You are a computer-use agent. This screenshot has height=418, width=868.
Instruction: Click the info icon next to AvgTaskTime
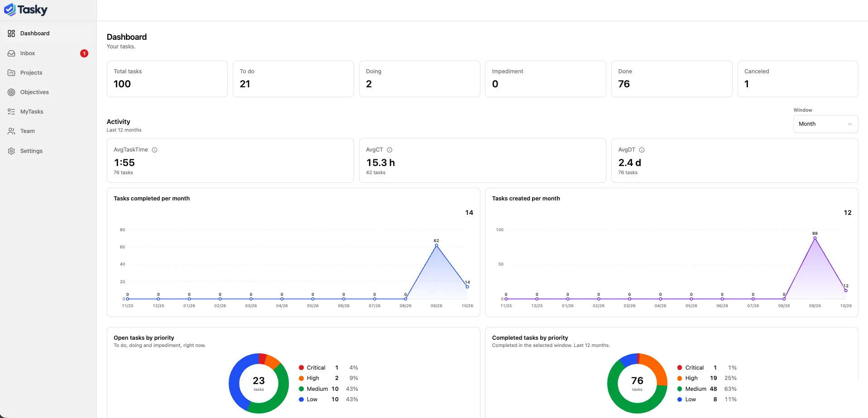[x=154, y=150]
